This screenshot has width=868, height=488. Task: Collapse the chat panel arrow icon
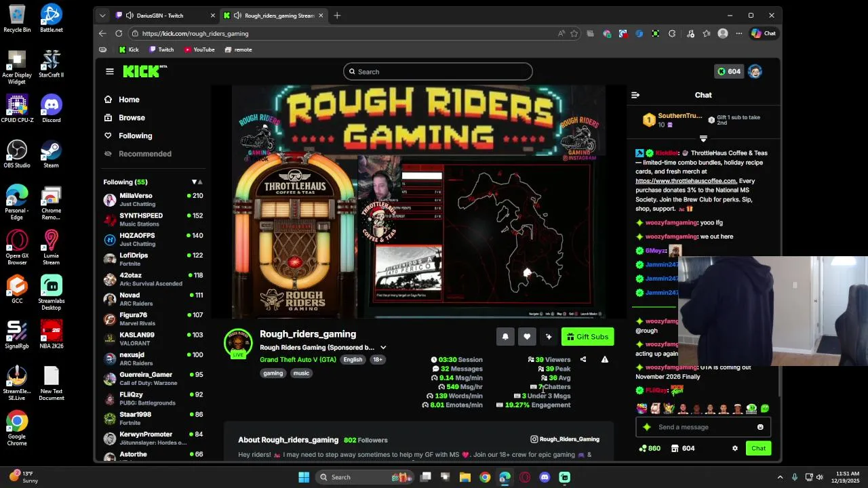point(635,95)
